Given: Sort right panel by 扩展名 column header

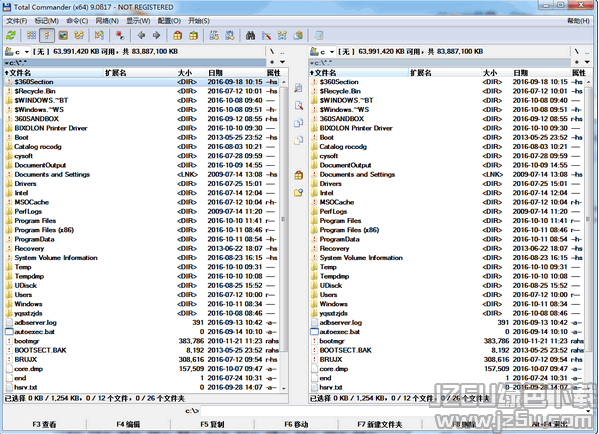Looking at the screenshot, I should pos(445,73).
